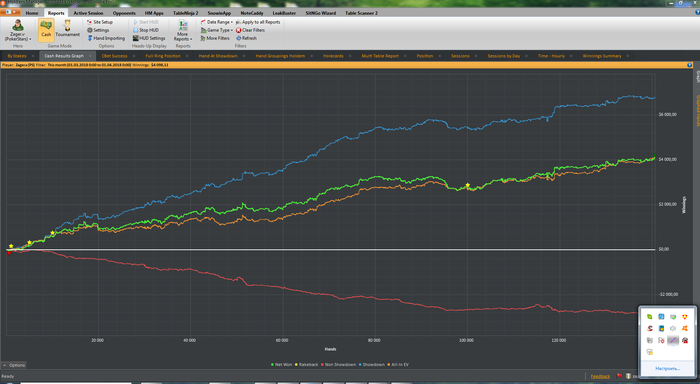Click the help icon on the orange filter bar
The height and width of the screenshot is (384, 700).
tap(689, 65)
